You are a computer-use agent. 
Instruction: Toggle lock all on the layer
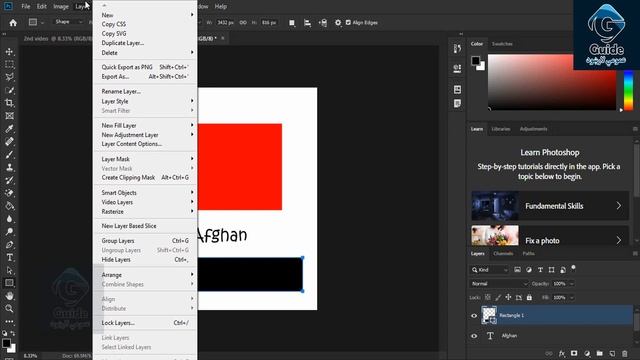529,298
